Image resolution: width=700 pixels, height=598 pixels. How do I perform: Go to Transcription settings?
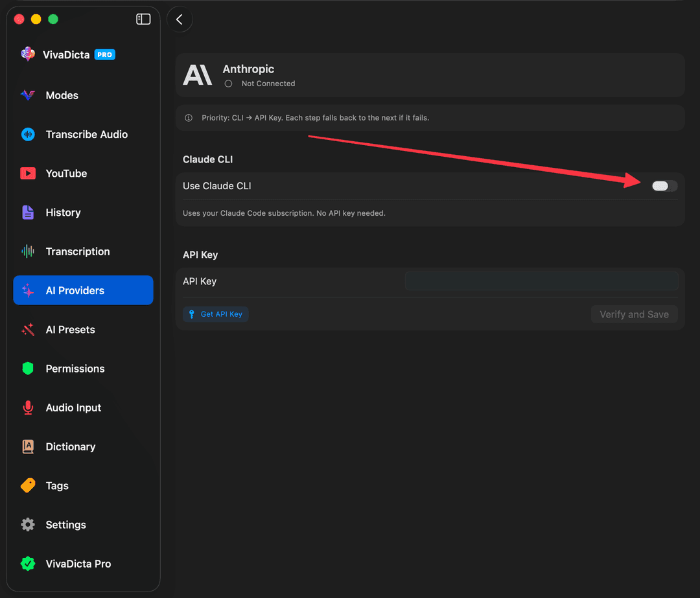click(83, 251)
